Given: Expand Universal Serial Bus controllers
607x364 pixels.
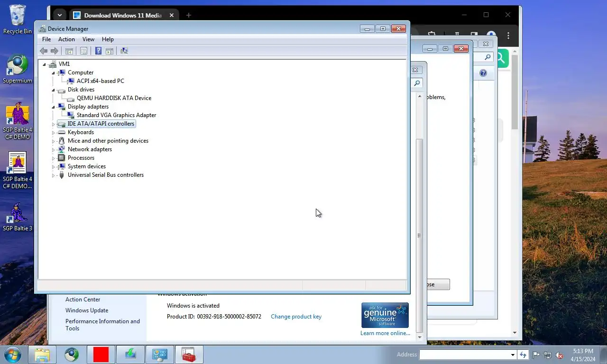Looking at the screenshot, I should click(53, 175).
